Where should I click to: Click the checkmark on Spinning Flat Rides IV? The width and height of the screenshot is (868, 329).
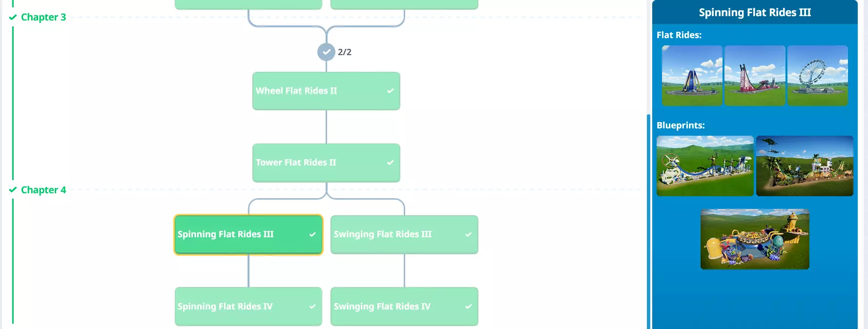pyautogui.click(x=312, y=307)
